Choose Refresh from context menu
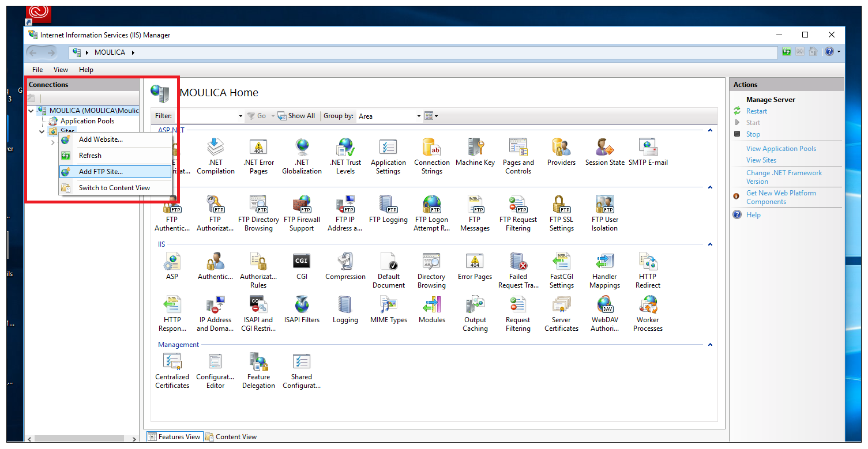Screen dimensions: 868x449 click(115, 156)
